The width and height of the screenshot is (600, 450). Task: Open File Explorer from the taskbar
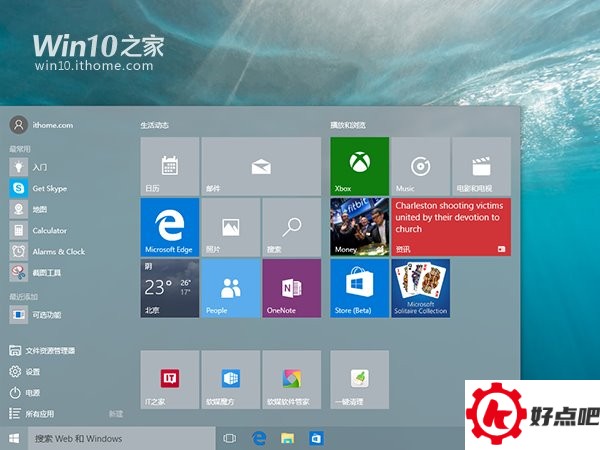(x=287, y=438)
